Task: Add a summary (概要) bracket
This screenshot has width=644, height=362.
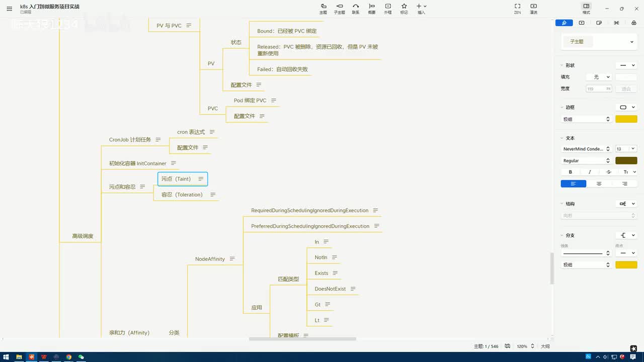Action: tap(372, 9)
